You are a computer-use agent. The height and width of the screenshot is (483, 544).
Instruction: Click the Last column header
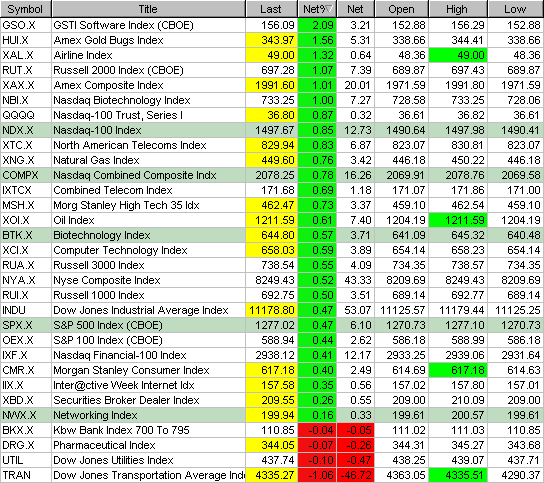click(x=271, y=9)
